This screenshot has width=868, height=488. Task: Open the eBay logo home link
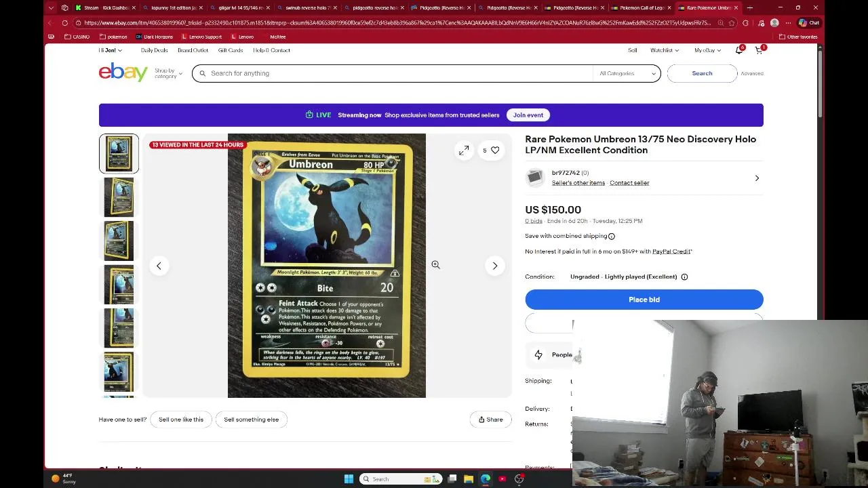tap(123, 73)
